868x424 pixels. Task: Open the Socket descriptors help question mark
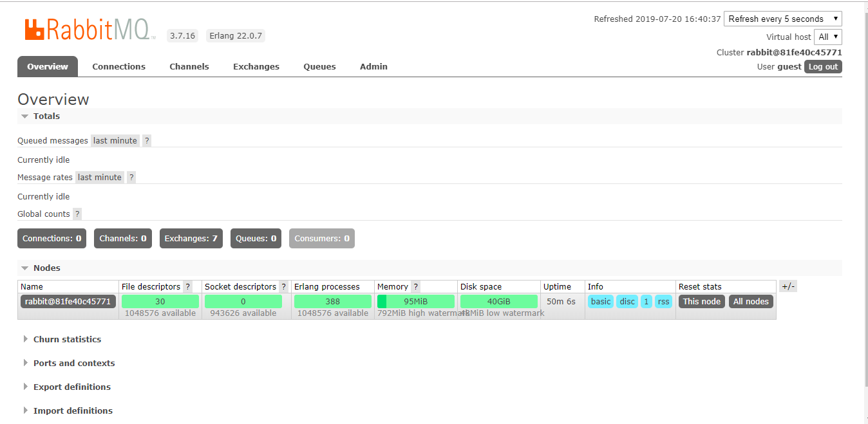click(x=283, y=287)
